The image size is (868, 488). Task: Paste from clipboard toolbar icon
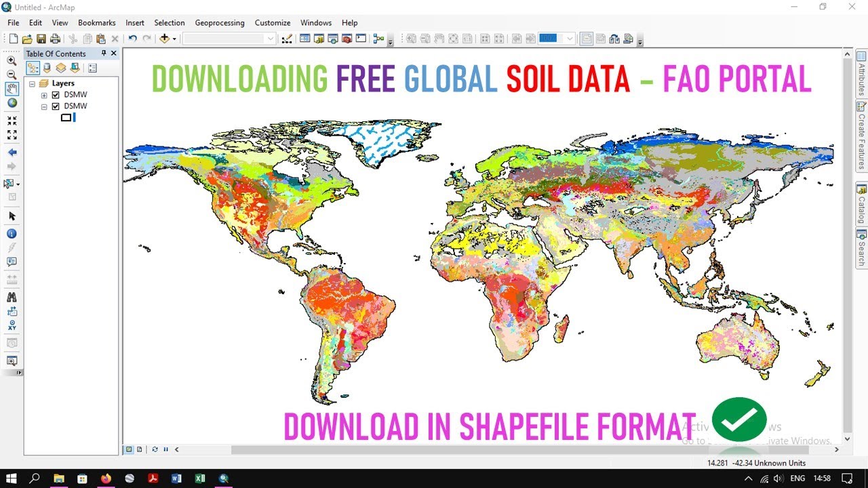coord(101,39)
